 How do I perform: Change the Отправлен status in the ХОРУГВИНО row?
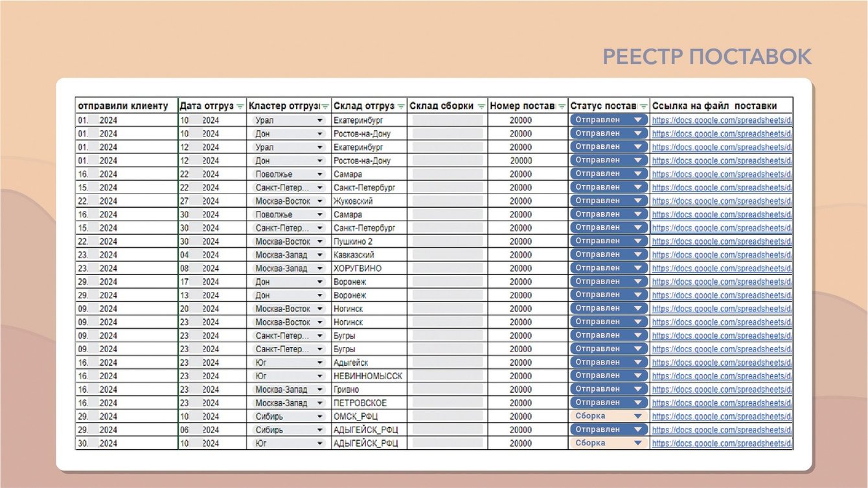[609, 268]
